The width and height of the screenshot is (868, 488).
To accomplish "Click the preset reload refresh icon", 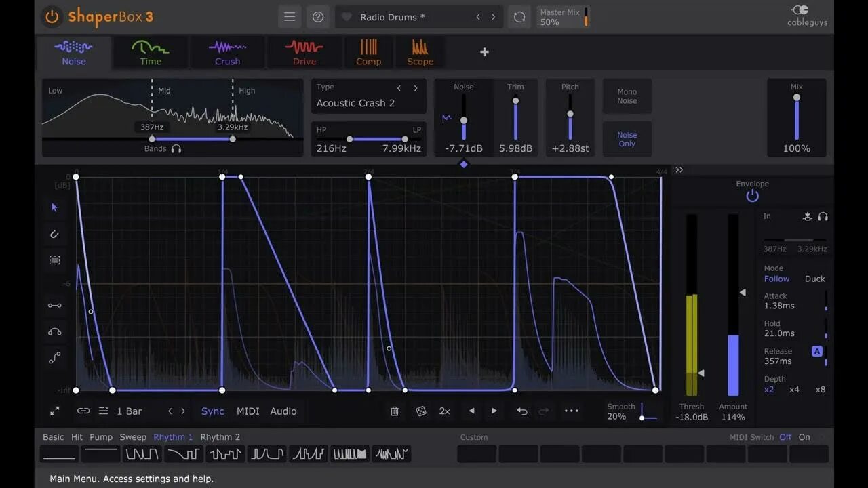I will [519, 17].
